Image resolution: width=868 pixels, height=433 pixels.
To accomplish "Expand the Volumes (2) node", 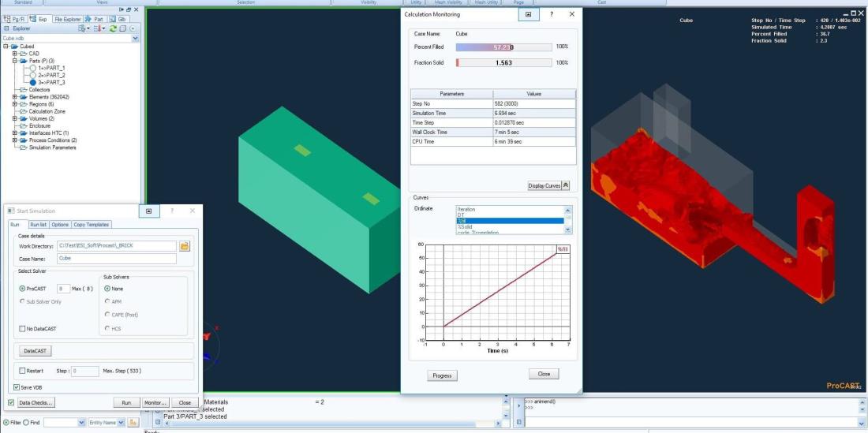I will [x=15, y=118].
